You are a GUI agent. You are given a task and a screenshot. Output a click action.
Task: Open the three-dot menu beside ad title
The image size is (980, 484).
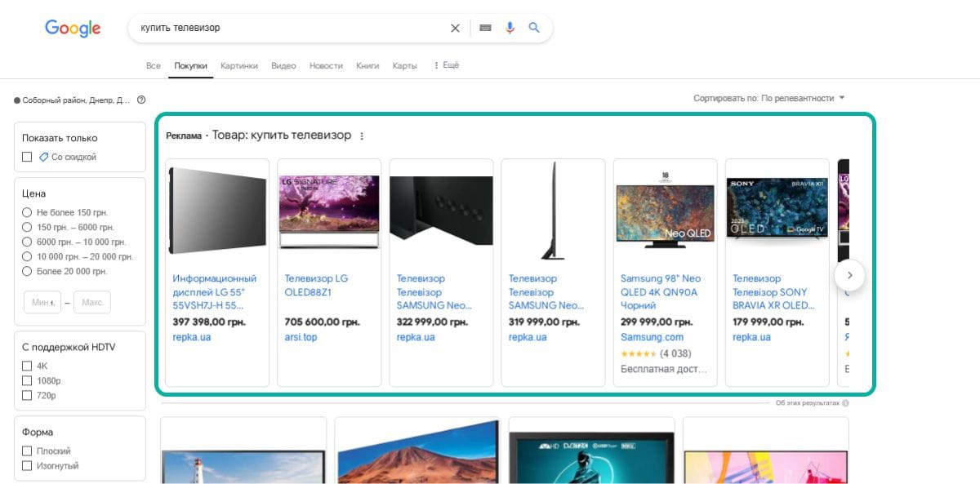click(x=362, y=136)
